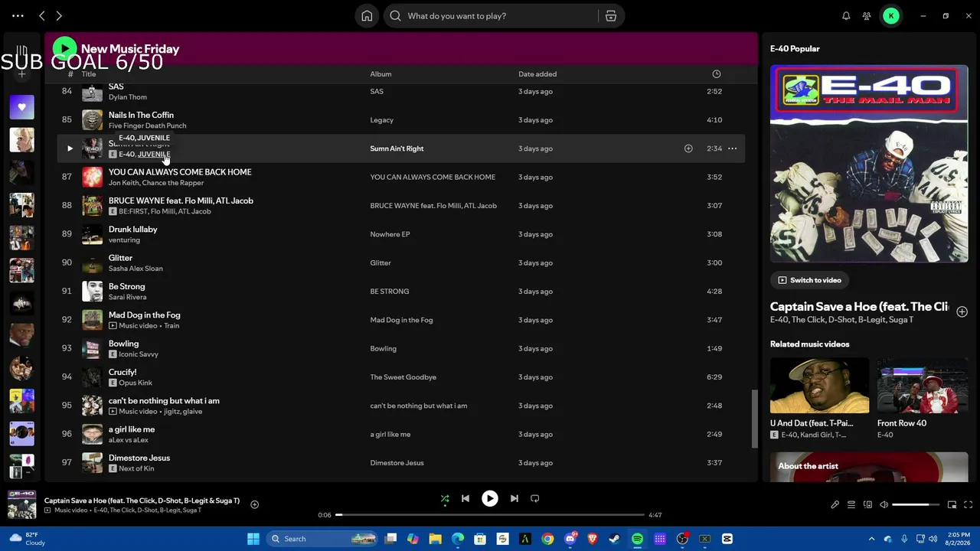This screenshot has width=980, height=551.
Task: Open Discord from the taskbar
Action: 570,539
